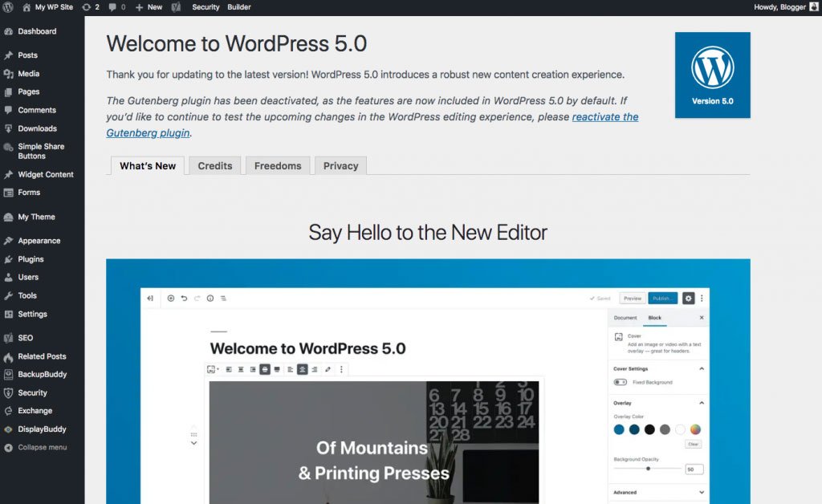Click the undo arrow in the editor toolbar
Image resolution: width=822 pixels, height=504 pixels.
[184, 299]
